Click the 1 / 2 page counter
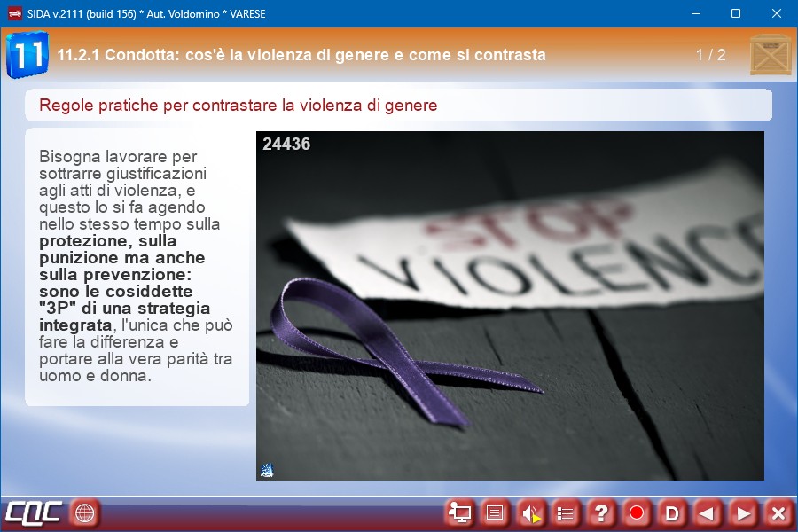The image size is (798, 532). [710, 55]
